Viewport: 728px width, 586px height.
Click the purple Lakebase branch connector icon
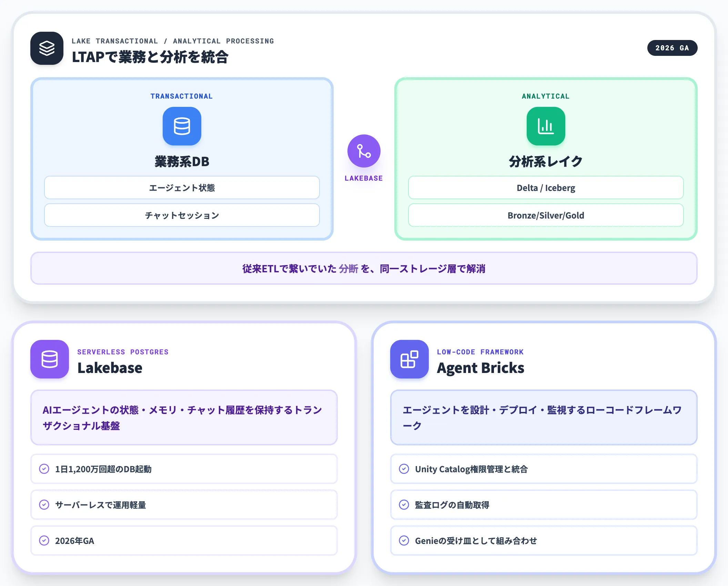364,151
